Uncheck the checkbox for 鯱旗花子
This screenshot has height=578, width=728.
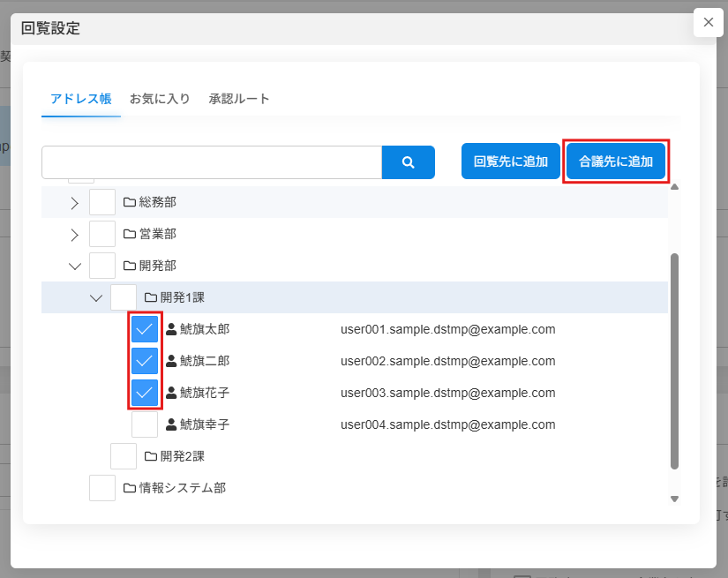145,393
